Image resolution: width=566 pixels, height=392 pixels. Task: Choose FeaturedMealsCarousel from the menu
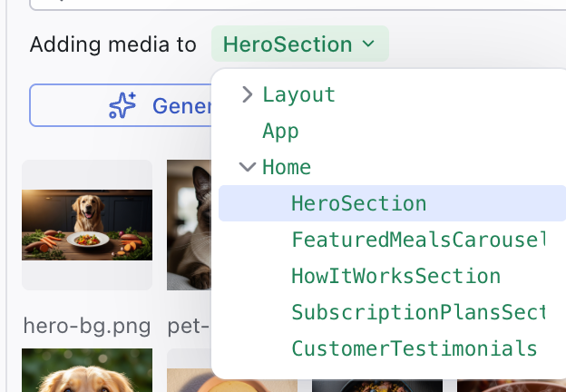pos(417,240)
